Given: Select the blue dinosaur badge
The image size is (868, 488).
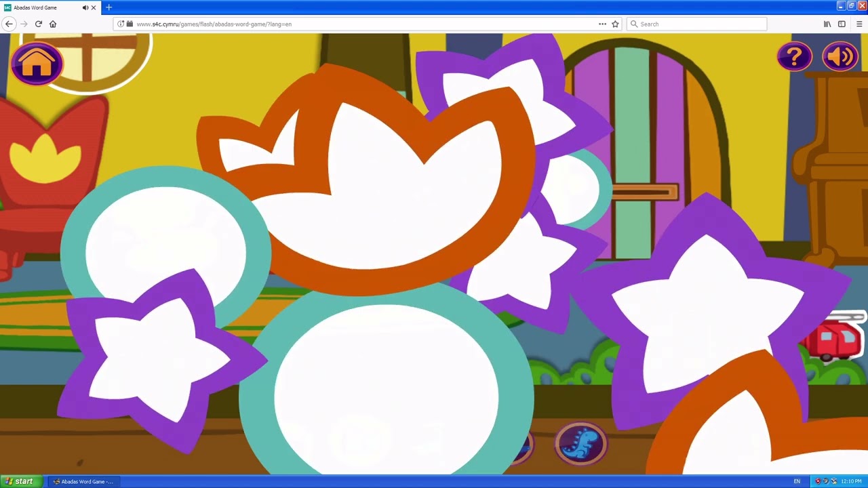Looking at the screenshot, I should click(580, 445).
